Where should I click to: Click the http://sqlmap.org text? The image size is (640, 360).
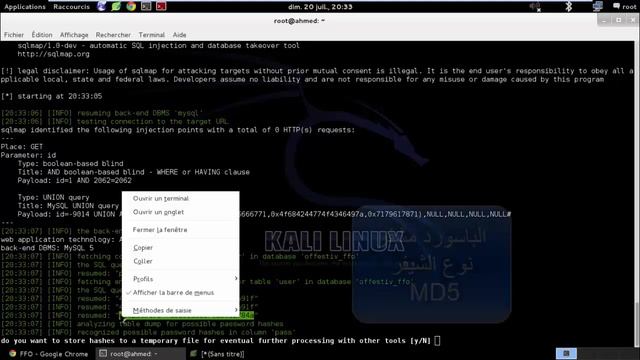pyautogui.click(x=53, y=54)
